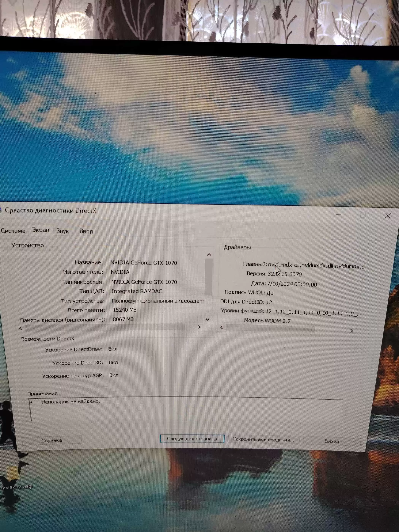Switch to the Система tab
The width and height of the screenshot is (399, 532).
coord(13,231)
